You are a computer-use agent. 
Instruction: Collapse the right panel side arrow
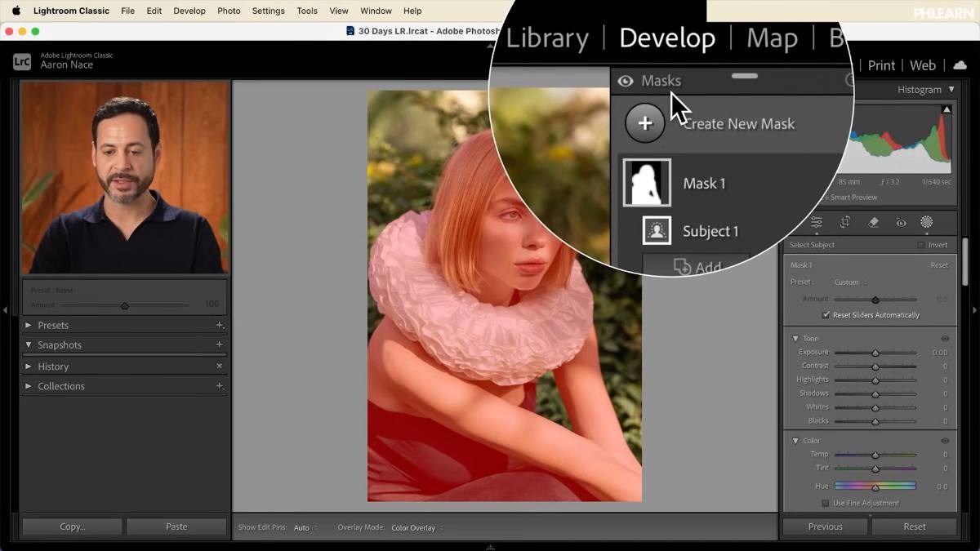pos(974,310)
